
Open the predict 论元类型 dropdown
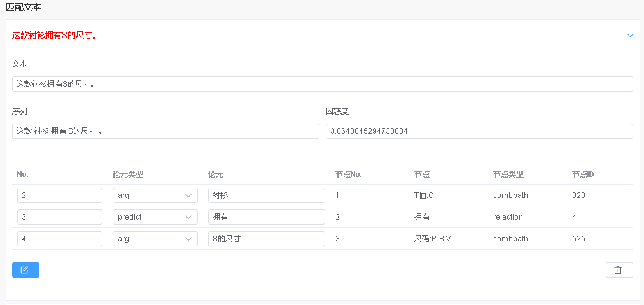pyautogui.click(x=155, y=217)
